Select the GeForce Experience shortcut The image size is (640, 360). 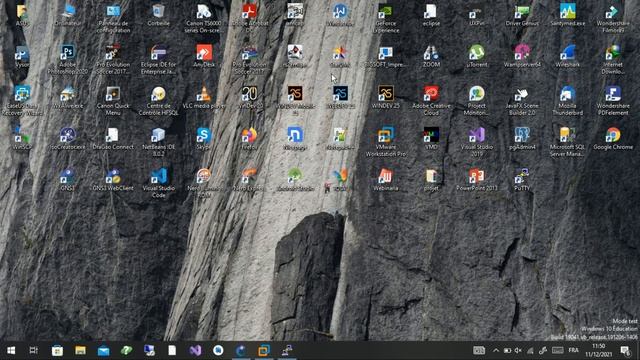coord(386,19)
